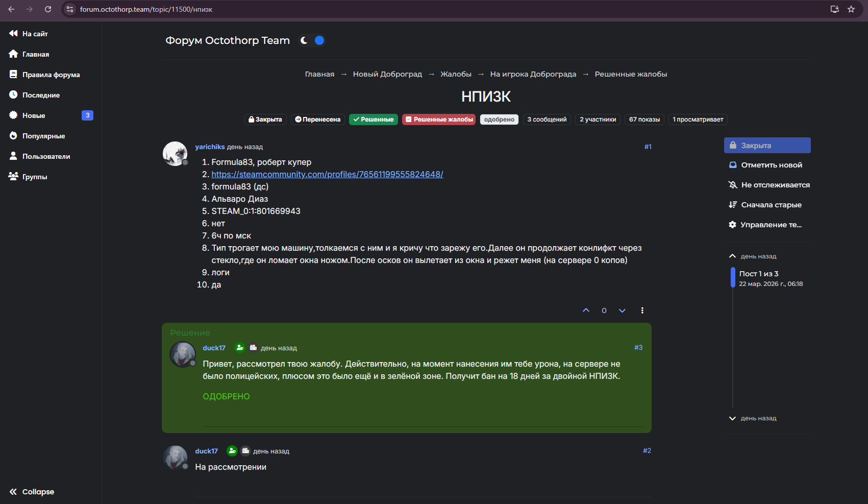Open Популярные via flame icon in sidebar
Viewport: 868px width, 504px height.
tap(13, 136)
